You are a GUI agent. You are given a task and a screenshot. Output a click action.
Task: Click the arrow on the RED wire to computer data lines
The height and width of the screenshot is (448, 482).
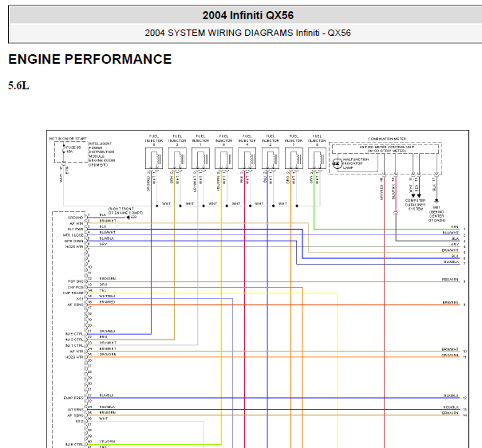coord(419,195)
